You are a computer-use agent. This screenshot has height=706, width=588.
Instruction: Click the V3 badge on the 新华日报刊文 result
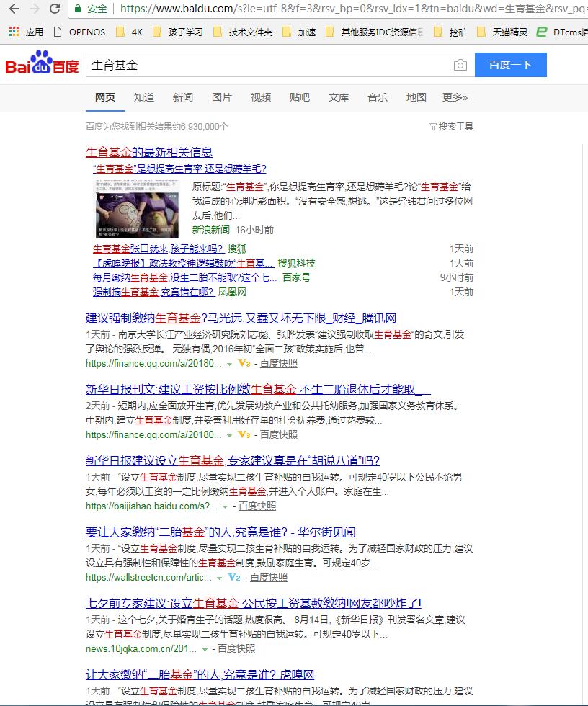click(244, 434)
